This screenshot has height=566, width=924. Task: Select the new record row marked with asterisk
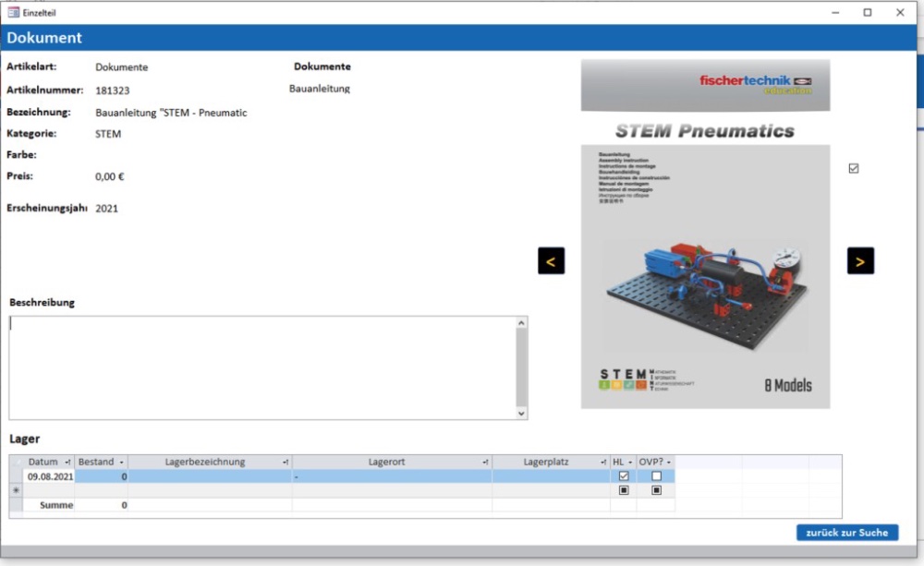click(16, 490)
